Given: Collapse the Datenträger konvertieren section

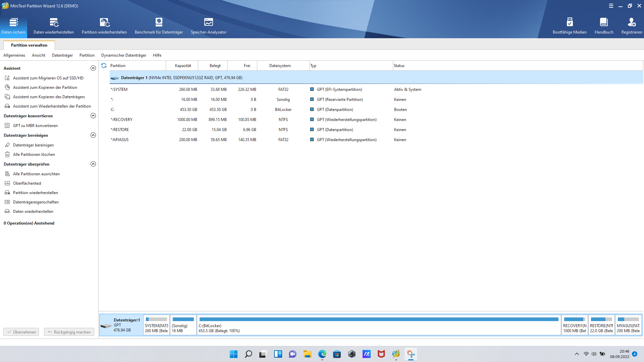Looking at the screenshot, I should click(93, 116).
